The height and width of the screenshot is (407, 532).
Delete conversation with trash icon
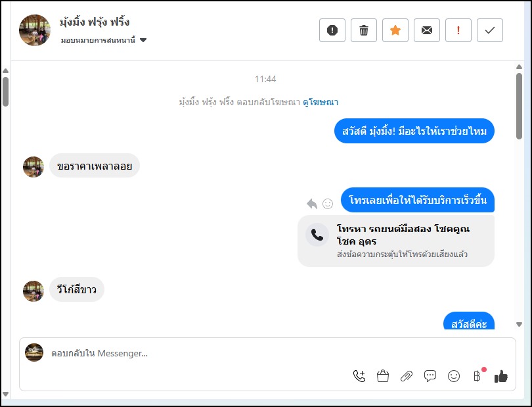pos(364,30)
